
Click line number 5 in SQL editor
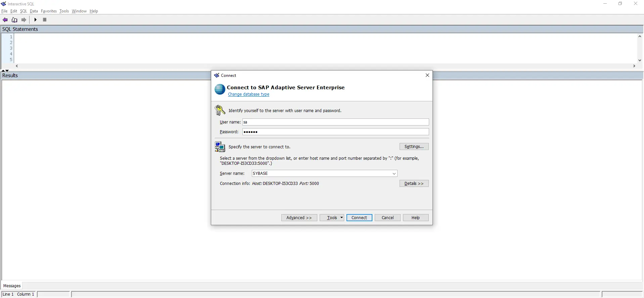pyautogui.click(x=11, y=60)
